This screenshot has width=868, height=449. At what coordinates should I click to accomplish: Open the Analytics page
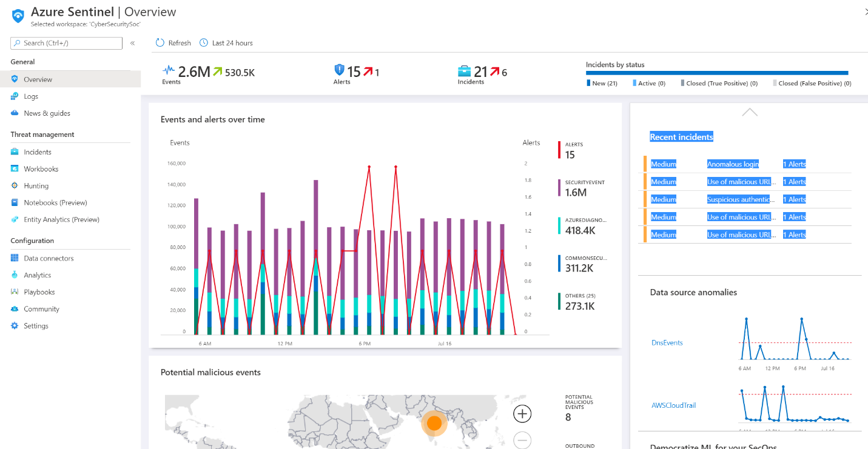[37, 274]
